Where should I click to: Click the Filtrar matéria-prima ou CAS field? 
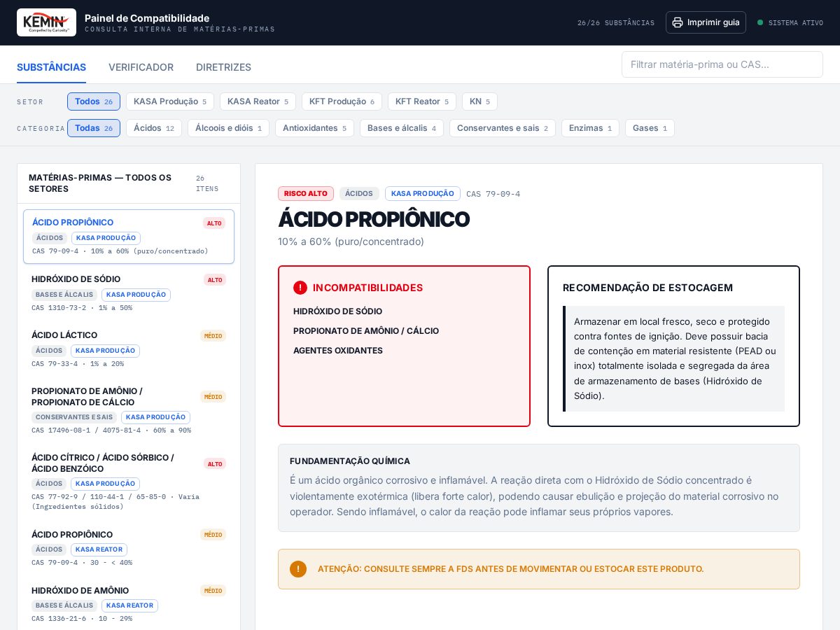[x=722, y=64]
